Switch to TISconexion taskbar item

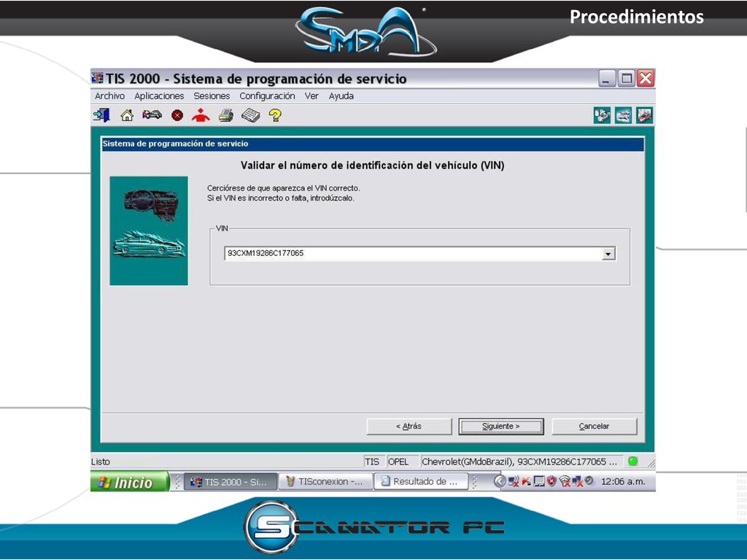pyautogui.click(x=325, y=482)
